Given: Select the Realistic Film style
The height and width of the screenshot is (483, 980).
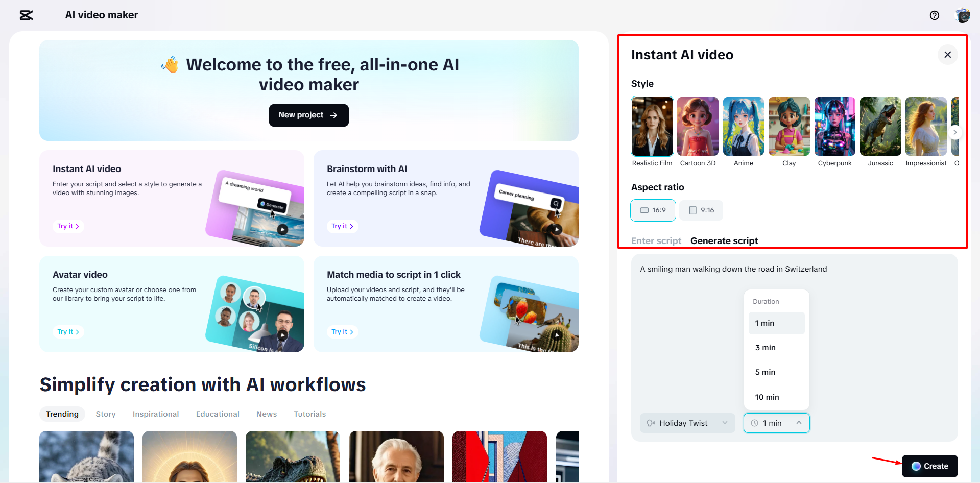Looking at the screenshot, I should click(x=652, y=126).
